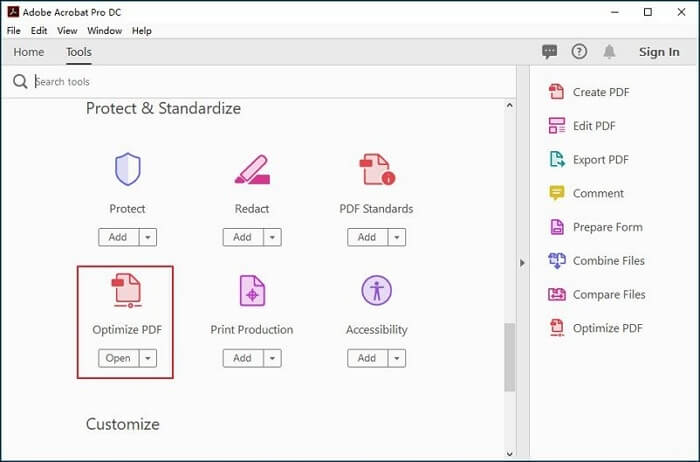The width and height of the screenshot is (700, 462).
Task: Minimize the Acrobat window
Action: point(615,12)
